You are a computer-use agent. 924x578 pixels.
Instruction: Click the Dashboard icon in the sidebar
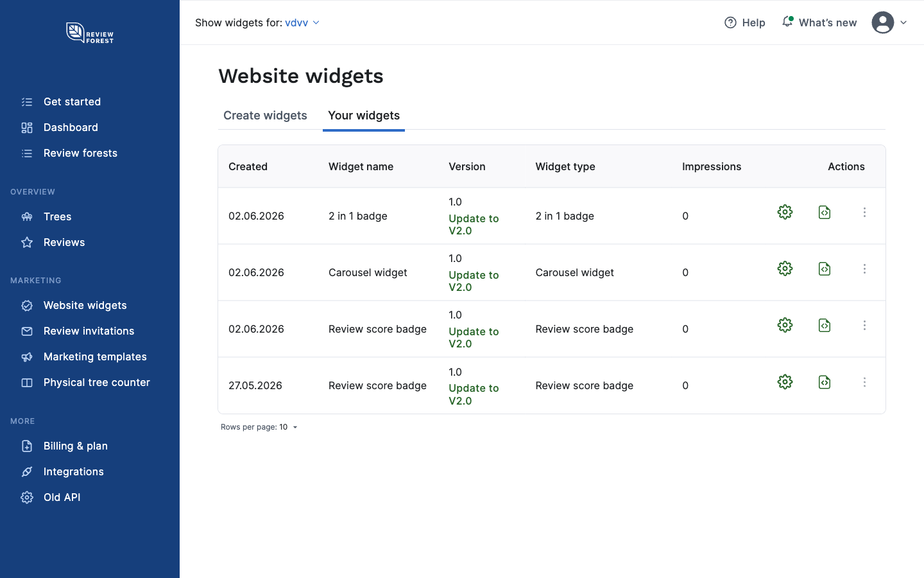[x=27, y=128]
